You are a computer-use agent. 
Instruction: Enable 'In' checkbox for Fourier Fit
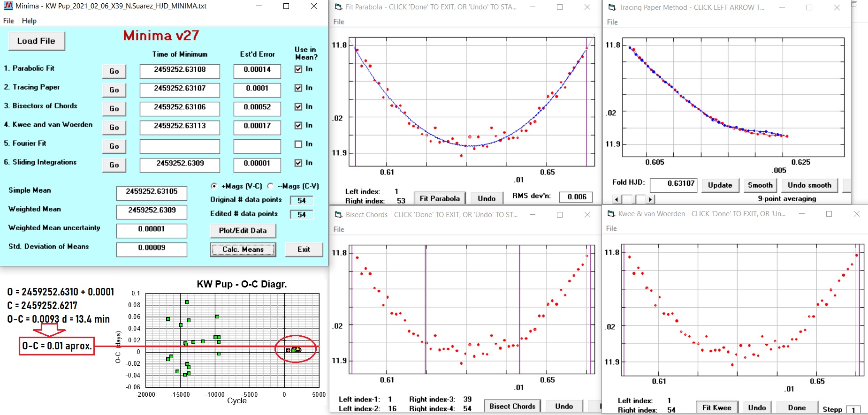coord(298,144)
